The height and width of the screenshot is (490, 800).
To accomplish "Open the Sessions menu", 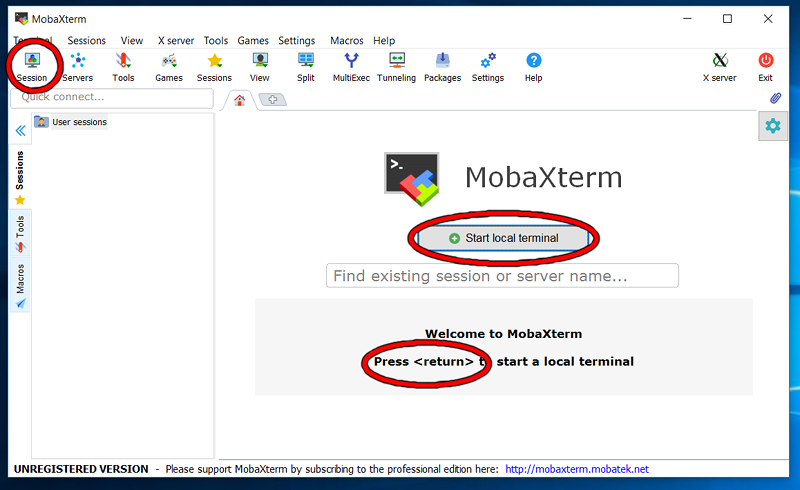I will coord(87,40).
